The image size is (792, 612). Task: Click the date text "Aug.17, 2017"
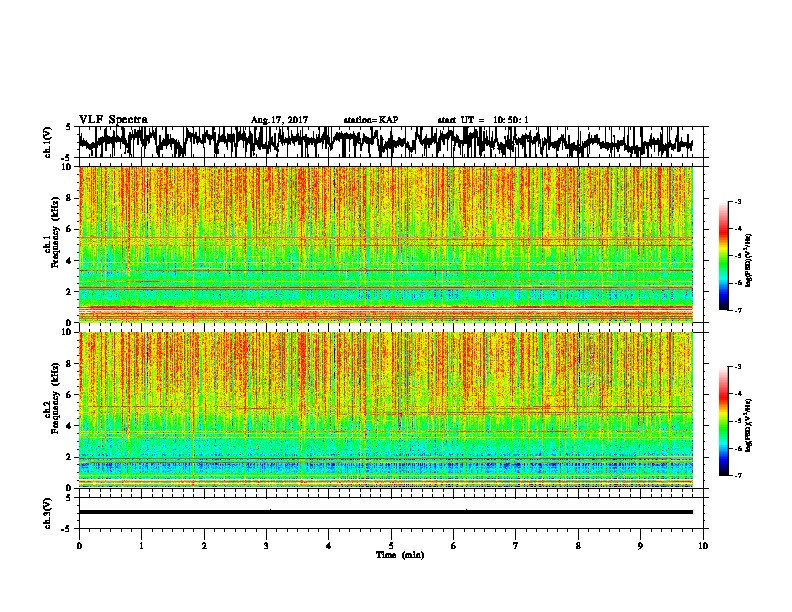pos(279,120)
